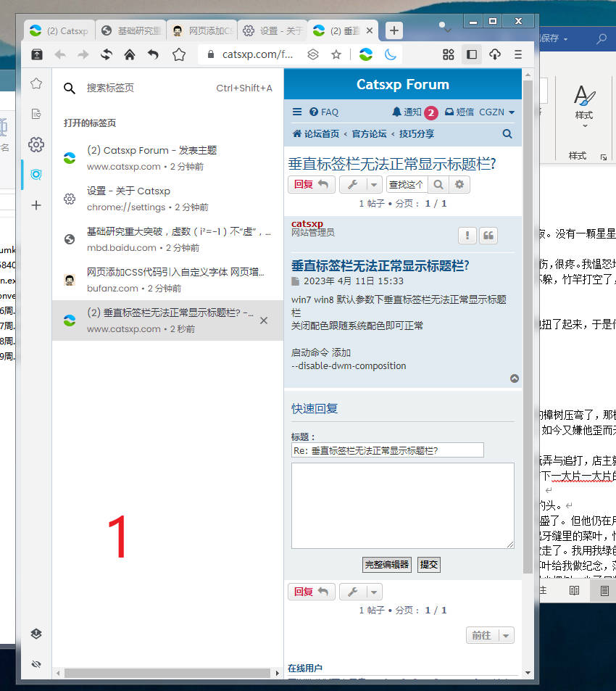Open the reading list icon in sidebar rail

tap(36, 114)
